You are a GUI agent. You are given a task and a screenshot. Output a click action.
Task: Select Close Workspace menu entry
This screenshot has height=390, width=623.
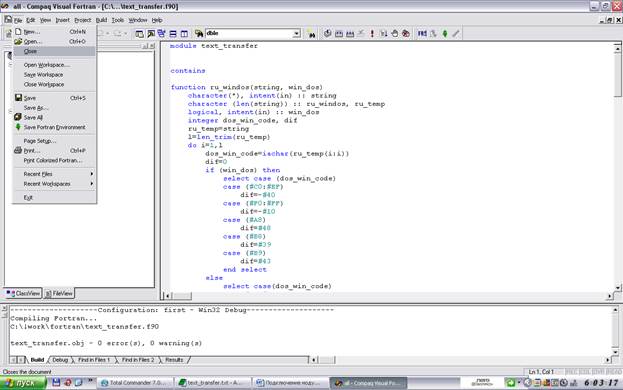coord(54,84)
